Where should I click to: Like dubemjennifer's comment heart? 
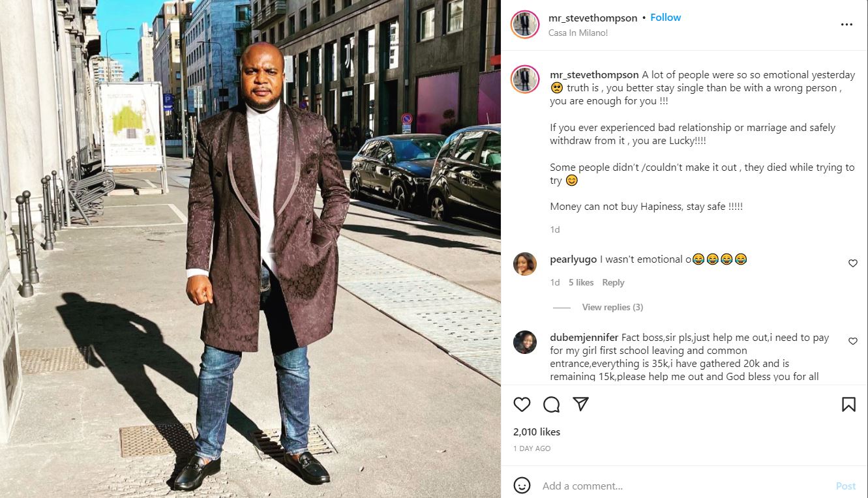click(x=853, y=342)
